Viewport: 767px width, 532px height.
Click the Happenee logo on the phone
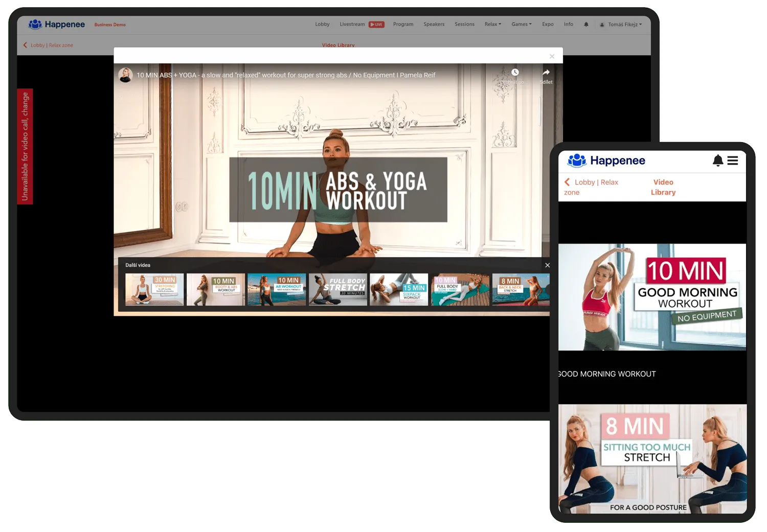click(x=606, y=160)
